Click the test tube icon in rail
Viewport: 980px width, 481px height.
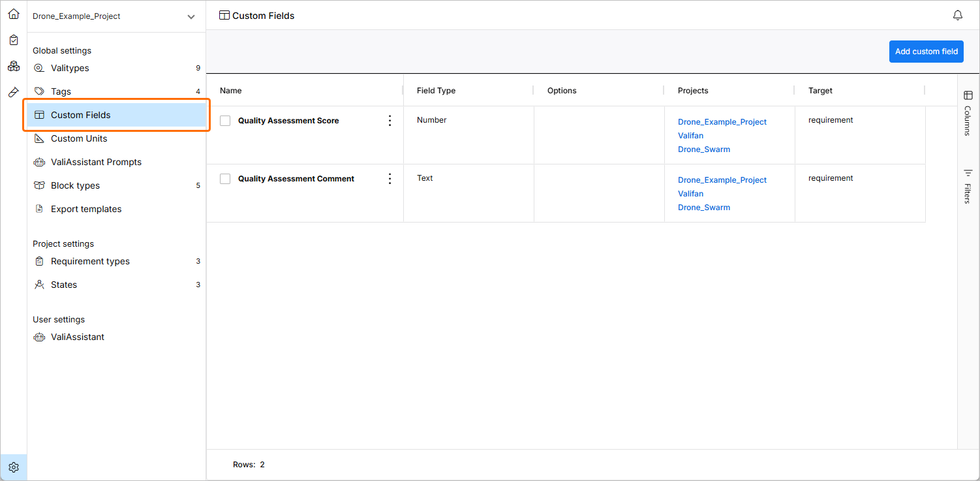[x=14, y=93]
